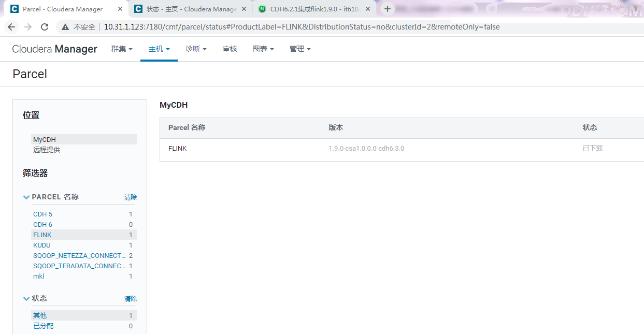This screenshot has width=644, height=334.
Task: Click the count 2 beside SQOOP_NETEZZA_CONNECTOR
Action: (x=131, y=255)
